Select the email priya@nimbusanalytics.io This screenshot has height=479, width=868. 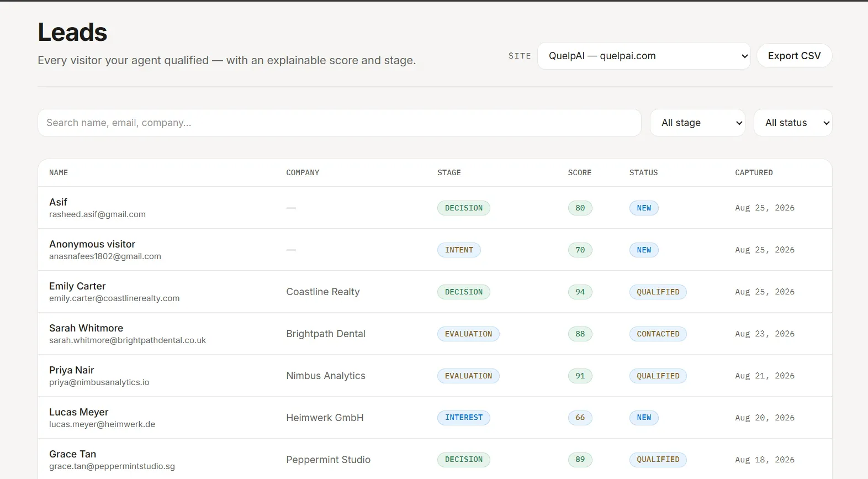[99, 382]
